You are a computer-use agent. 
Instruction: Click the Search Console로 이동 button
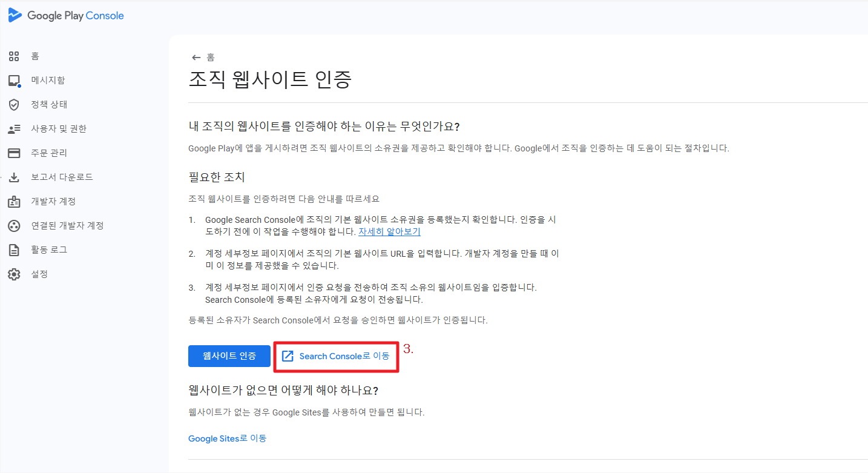[336, 356]
